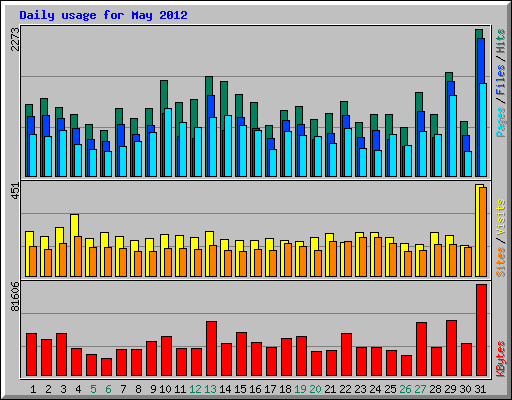Click the day 13 red KBytes bar

[x=211, y=349]
